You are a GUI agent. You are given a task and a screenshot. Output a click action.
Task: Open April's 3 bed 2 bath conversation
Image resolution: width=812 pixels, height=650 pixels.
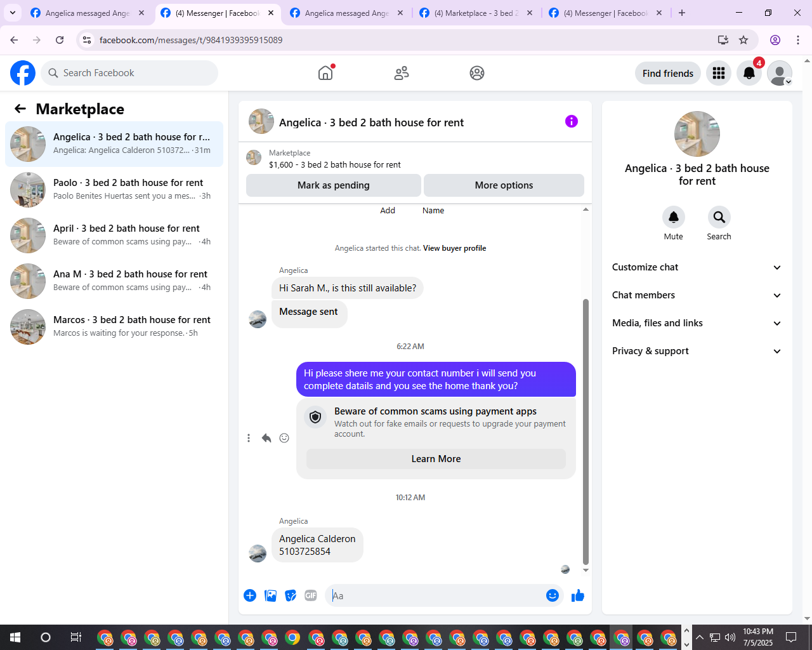click(x=114, y=235)
